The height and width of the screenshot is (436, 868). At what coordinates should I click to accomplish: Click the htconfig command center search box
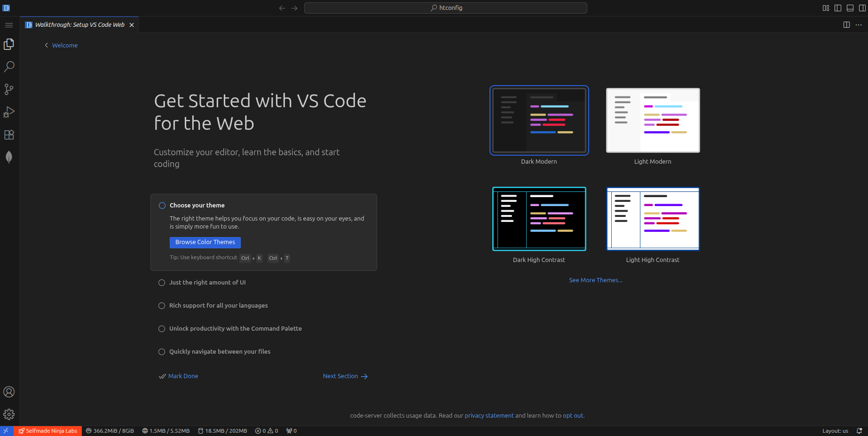(x=445, y=8)
